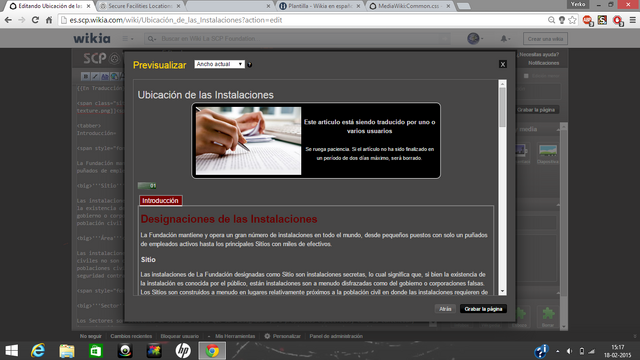Open the Adblock extension icon
Viewport: 640px width, 360px height.
click(587, 20)
